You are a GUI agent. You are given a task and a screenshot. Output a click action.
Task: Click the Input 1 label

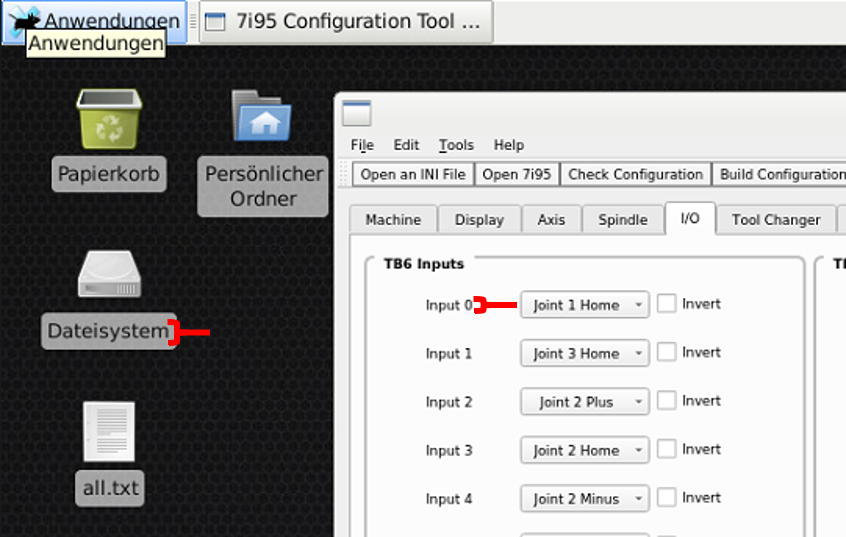coord(449,354)
